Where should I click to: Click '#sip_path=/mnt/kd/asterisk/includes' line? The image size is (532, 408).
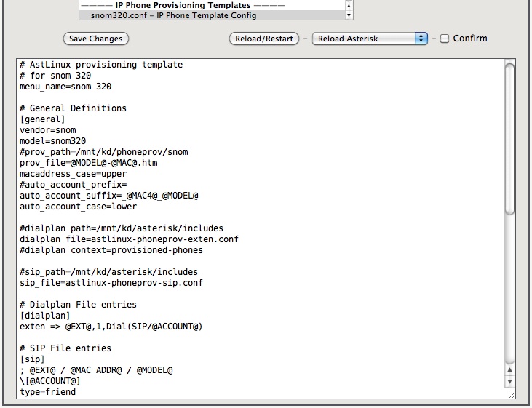pyautogui.click(x=109, y=272)
